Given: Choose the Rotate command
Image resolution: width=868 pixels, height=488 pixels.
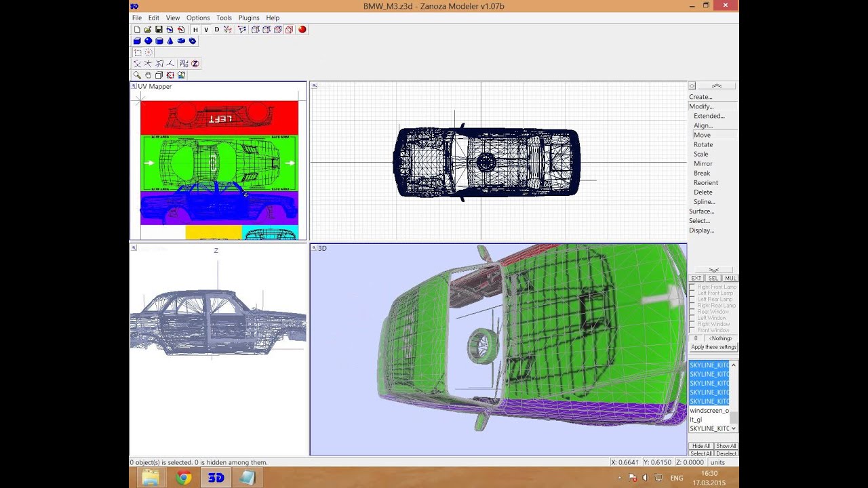Looking at the screenshot, I should 703,144.
